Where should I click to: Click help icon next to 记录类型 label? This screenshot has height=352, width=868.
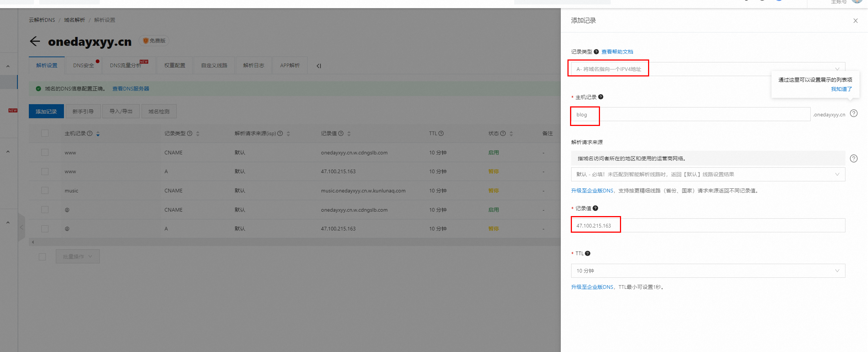point(596,52)
